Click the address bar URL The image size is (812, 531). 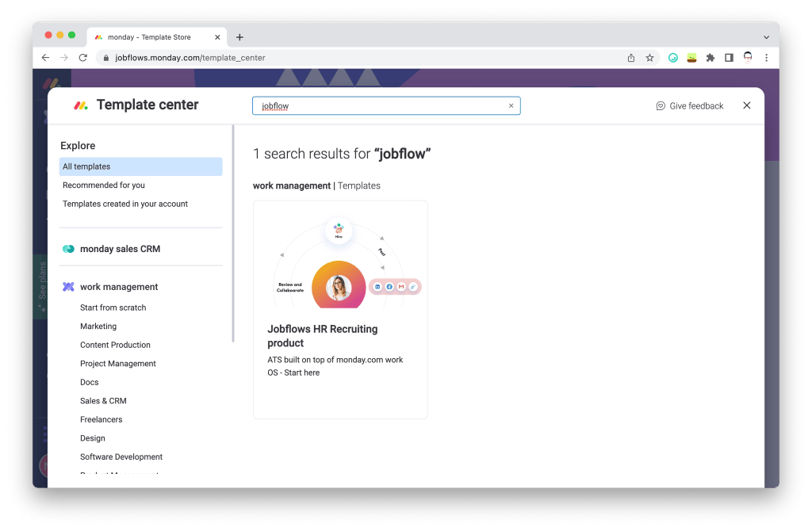point(190,58)
